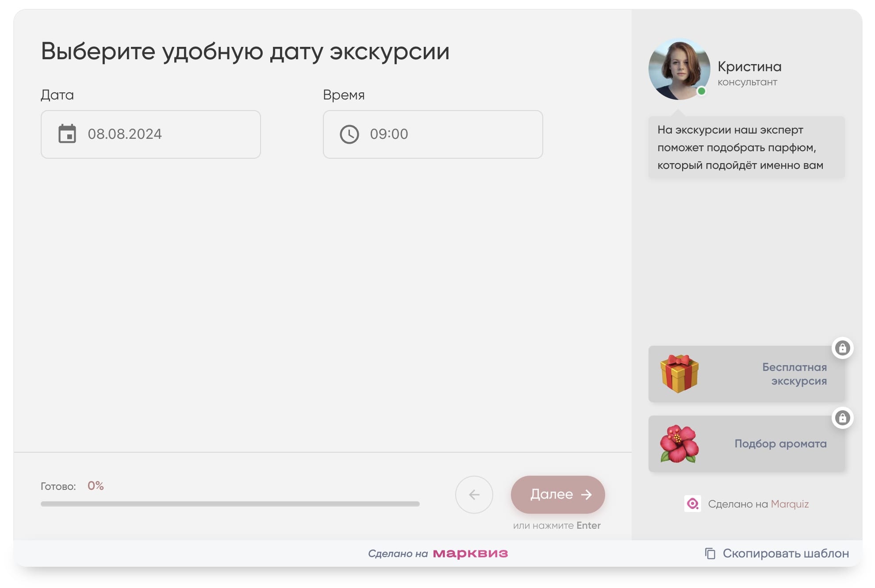Click the Время field label section
The width and height of the screenshot is (875, 588).
343,94
